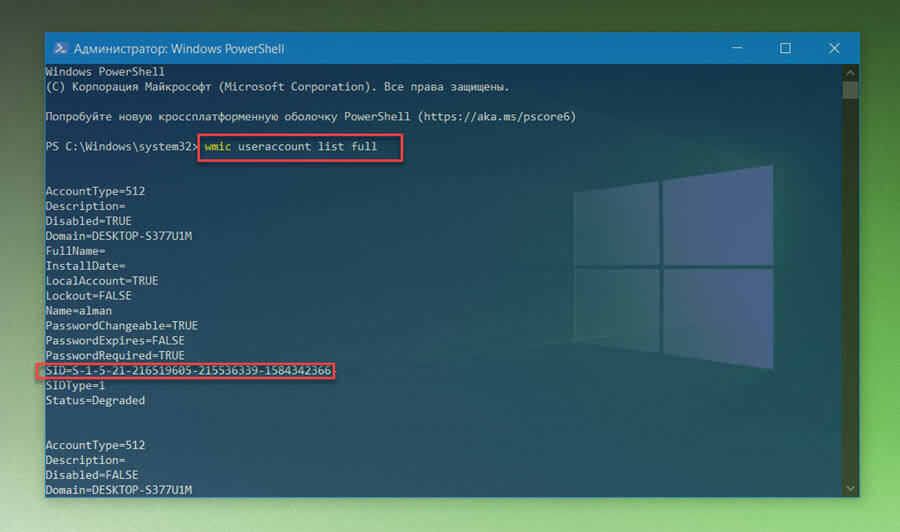The image size is (900, 532).
Task: Click the 'Name=alman' line
Action: [79, 310]
